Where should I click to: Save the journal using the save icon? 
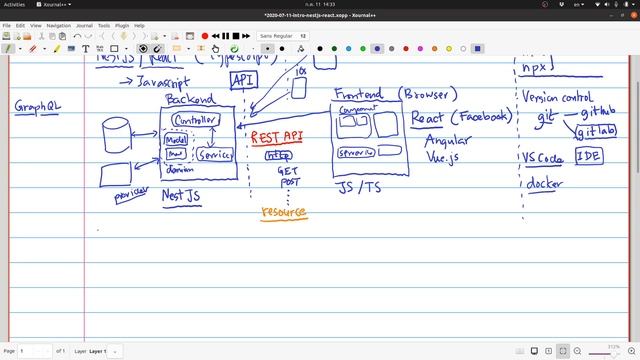click(7, 36)
